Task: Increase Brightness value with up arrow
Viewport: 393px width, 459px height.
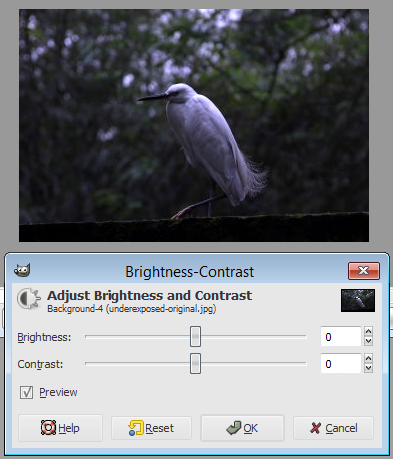Action: pos(368,332)
